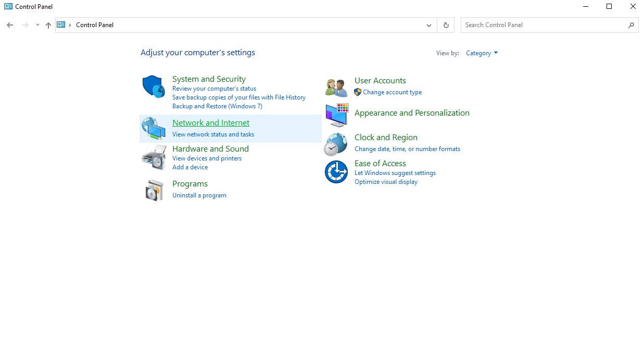
Task: Click View network status and tasks
Action: [x=213, y=134]
